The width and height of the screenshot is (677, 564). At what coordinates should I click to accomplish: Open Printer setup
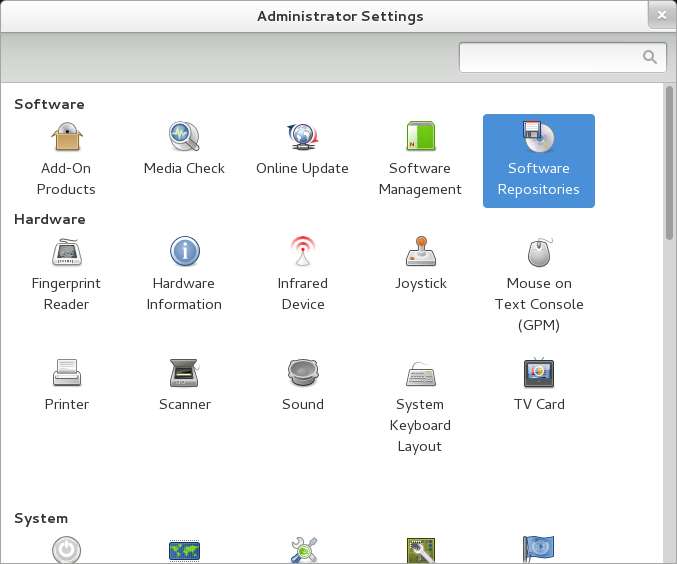click(x=66, y=384)
